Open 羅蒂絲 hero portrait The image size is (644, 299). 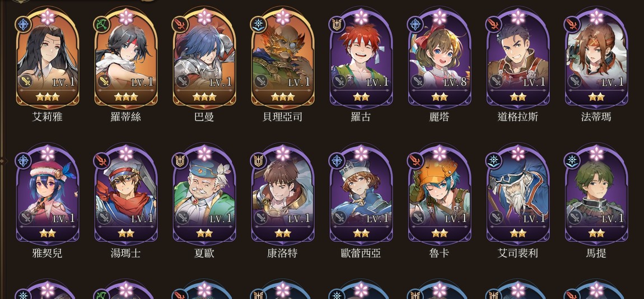click(126, 59)
